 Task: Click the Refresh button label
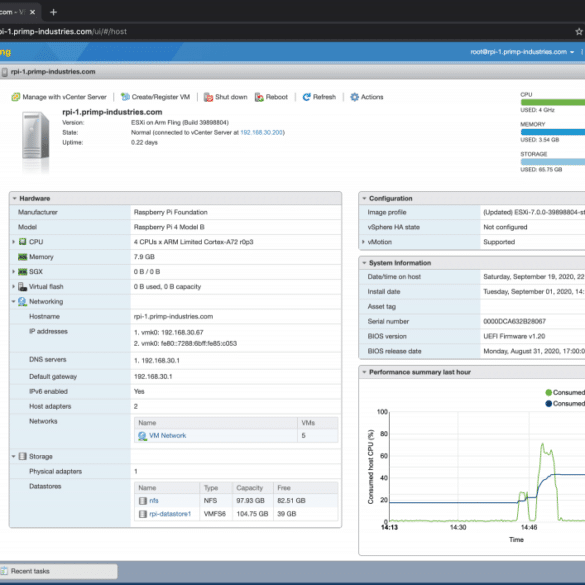(x=324, y=97)
